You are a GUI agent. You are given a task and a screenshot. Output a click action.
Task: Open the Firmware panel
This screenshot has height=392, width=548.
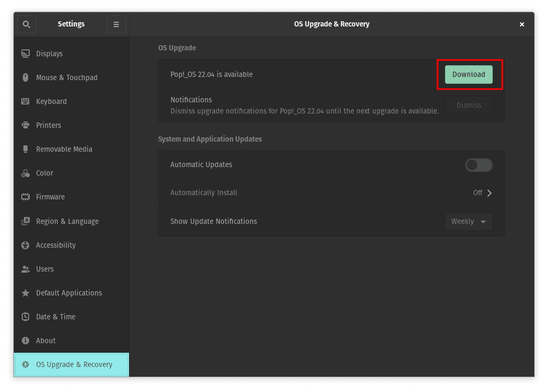click(x=71, y=197)
